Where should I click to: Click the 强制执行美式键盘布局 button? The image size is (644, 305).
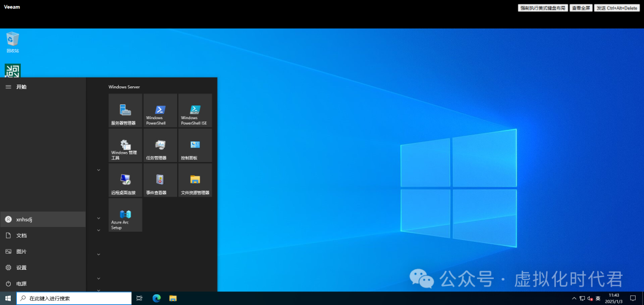(x=543, y=8)
